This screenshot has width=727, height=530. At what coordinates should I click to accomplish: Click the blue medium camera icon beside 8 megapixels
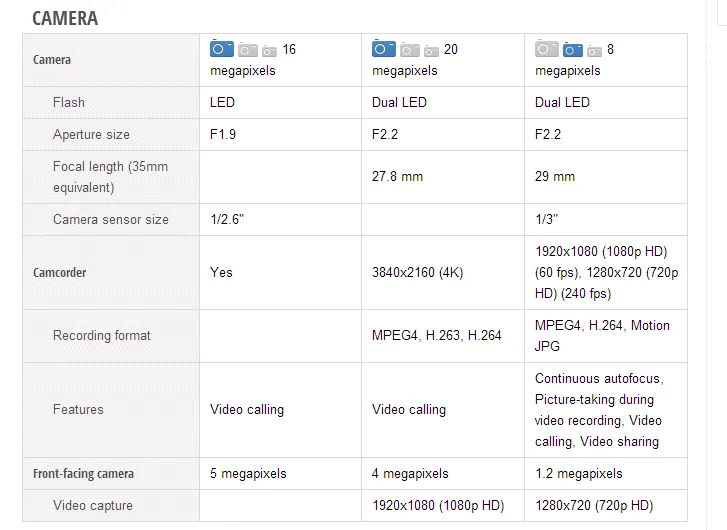point(573,49)
